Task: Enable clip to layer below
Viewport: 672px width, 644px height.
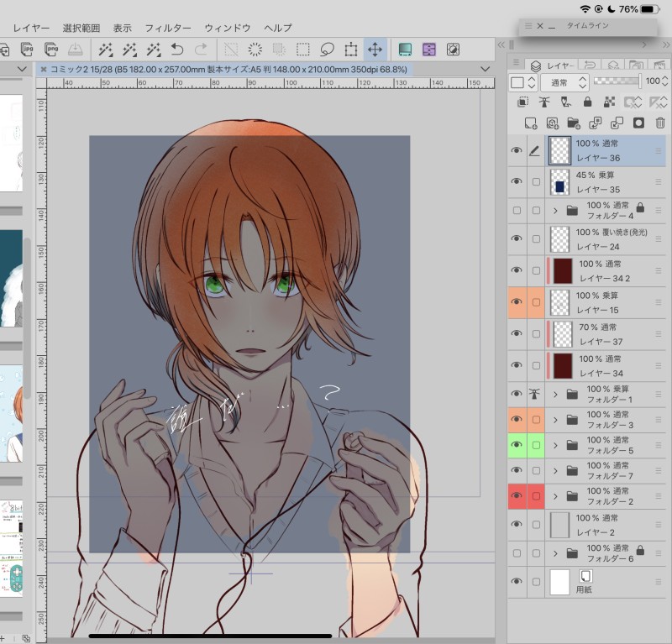Action: [x=522, y=102]
